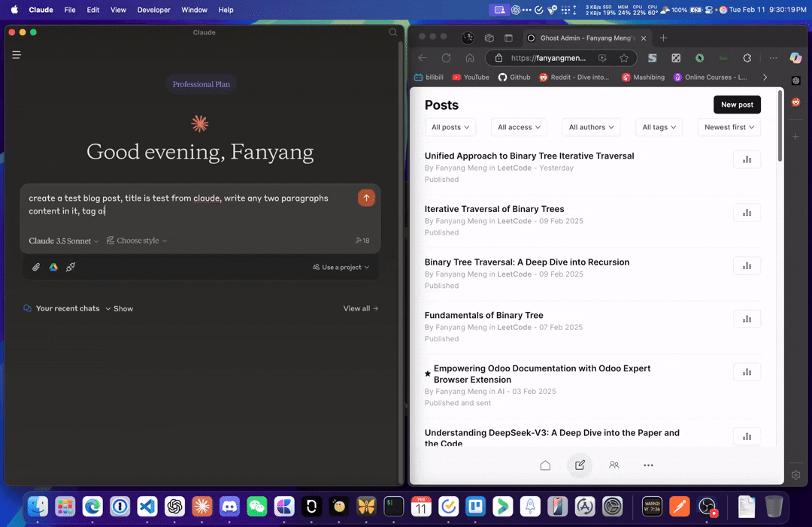The width and height of the screenshot is (812, 527).
Task: Open the Ghost posts editor icon in bottom bar
Action: [x=580, y=465]
